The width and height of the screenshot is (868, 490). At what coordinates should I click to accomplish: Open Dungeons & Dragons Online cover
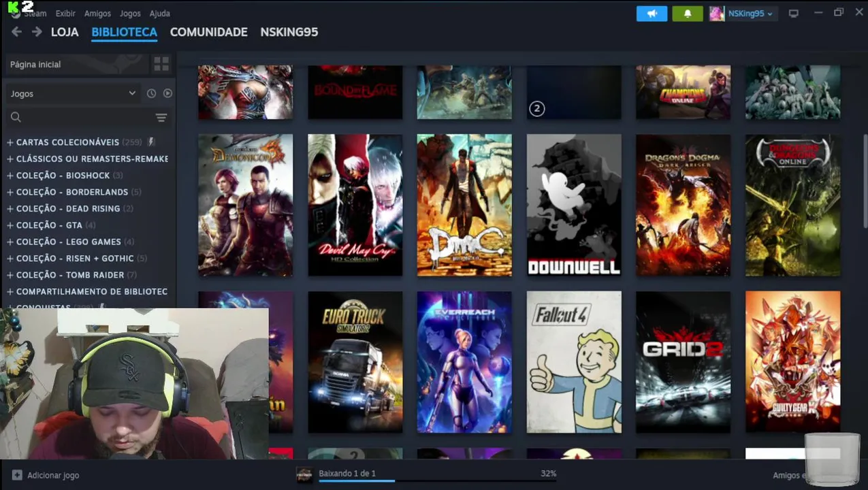click(792, 205)
